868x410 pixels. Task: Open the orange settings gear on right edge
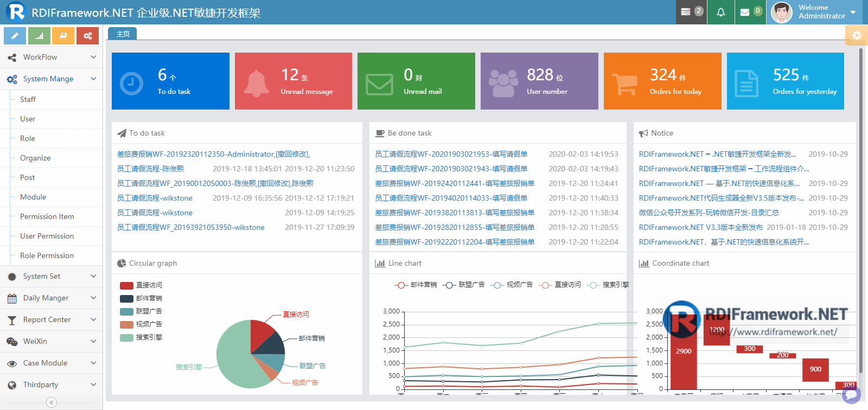click(x=857, y=35)
